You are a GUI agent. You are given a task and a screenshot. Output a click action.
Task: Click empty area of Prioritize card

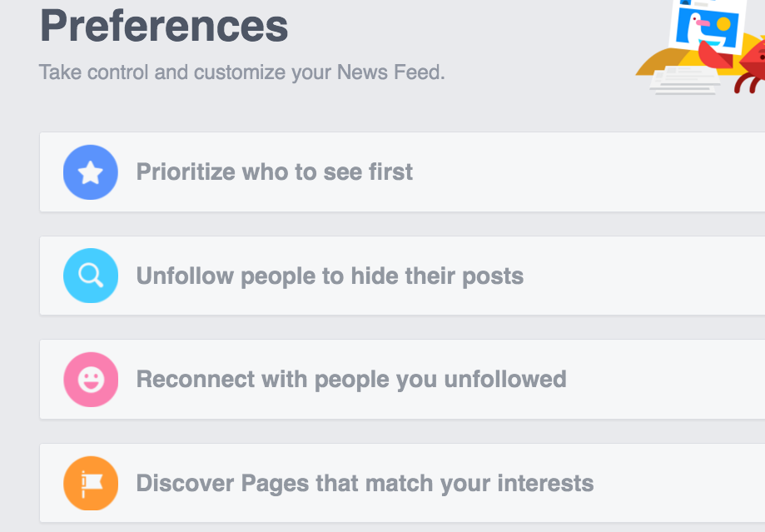tap(585, 172)
